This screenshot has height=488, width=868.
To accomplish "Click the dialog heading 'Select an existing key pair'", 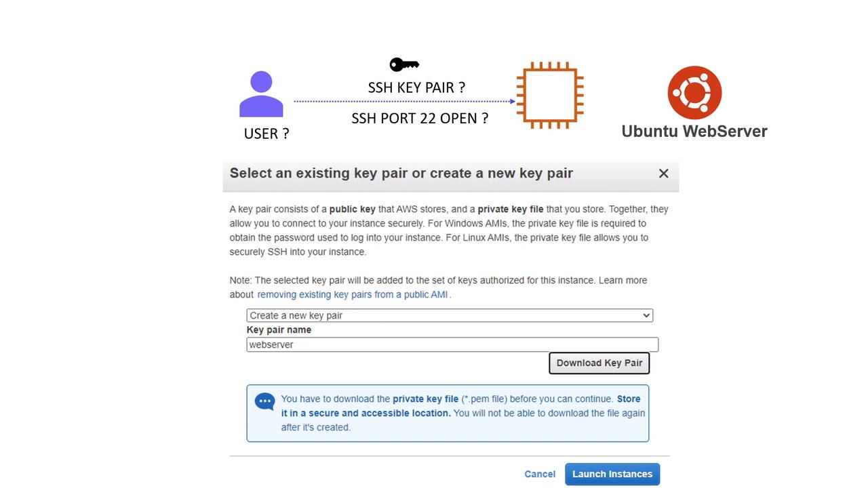I will tap(401, 173).
